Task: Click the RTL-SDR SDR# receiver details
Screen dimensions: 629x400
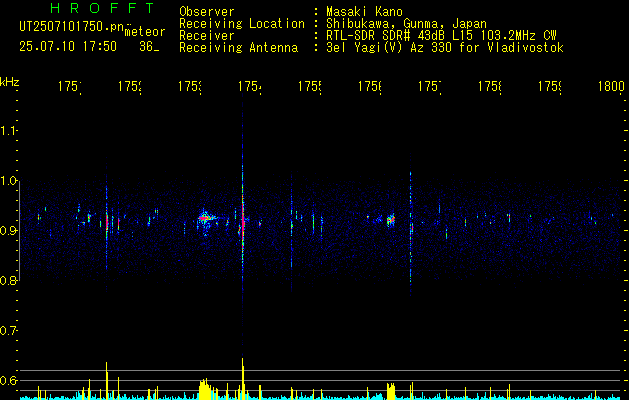Action: click(441, 36)
